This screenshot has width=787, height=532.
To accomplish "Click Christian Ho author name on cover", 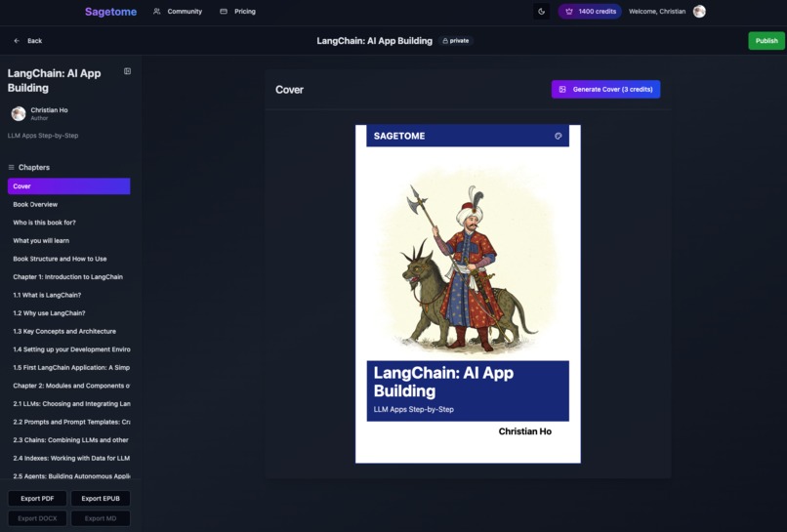I will tap(525, 431).
